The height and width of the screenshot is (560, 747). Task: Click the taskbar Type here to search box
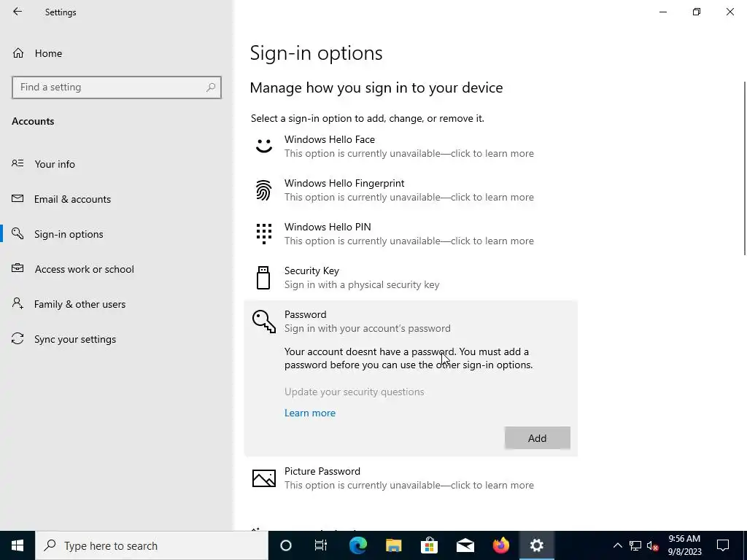point(152,545)
